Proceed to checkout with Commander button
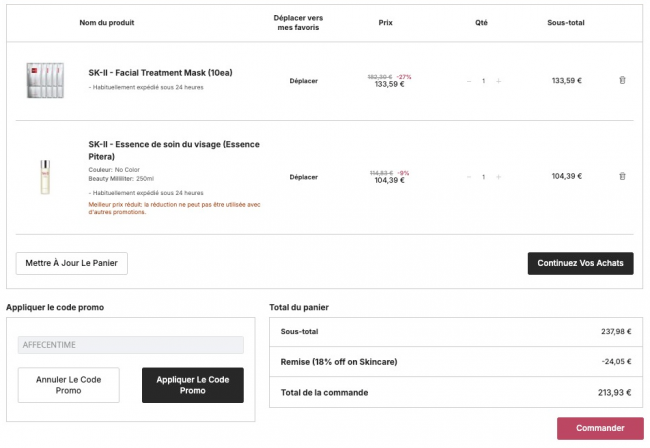 point(600,428)
